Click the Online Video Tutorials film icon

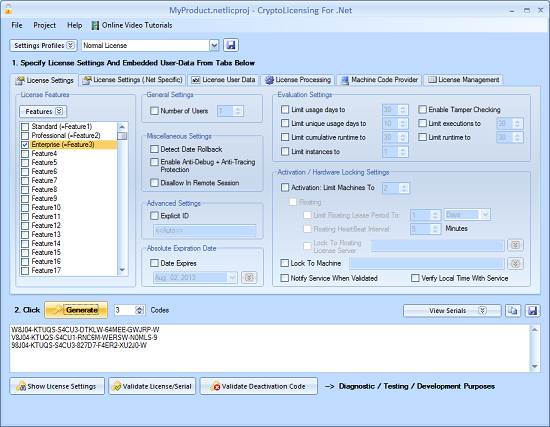(x=95, y=25)
